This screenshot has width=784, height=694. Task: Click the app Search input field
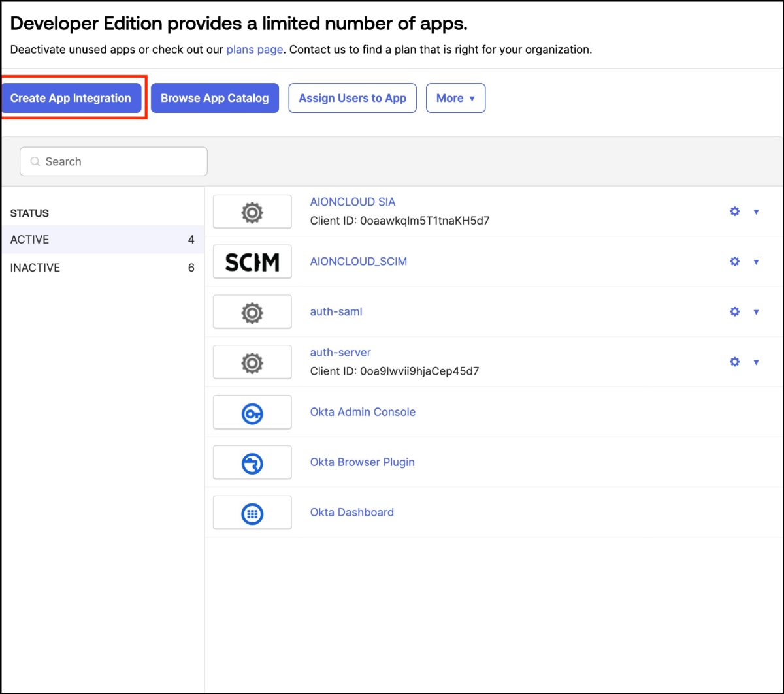(x=114, y=161)
